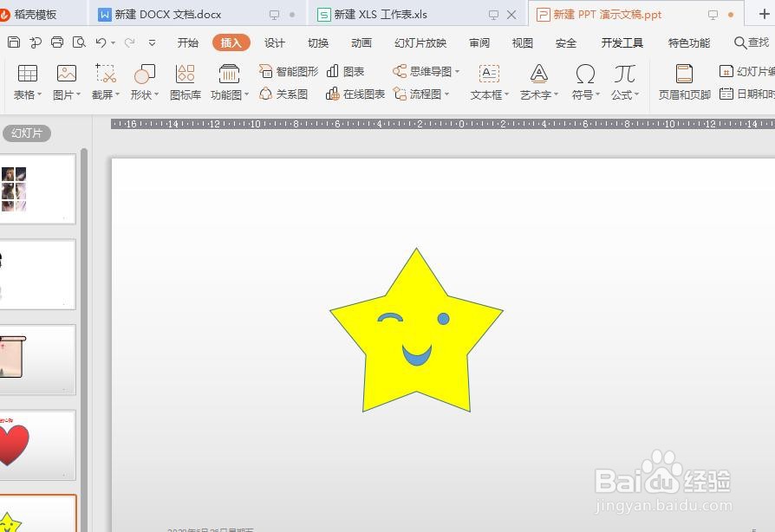Insert a 符号 symbol

[585, 74]
